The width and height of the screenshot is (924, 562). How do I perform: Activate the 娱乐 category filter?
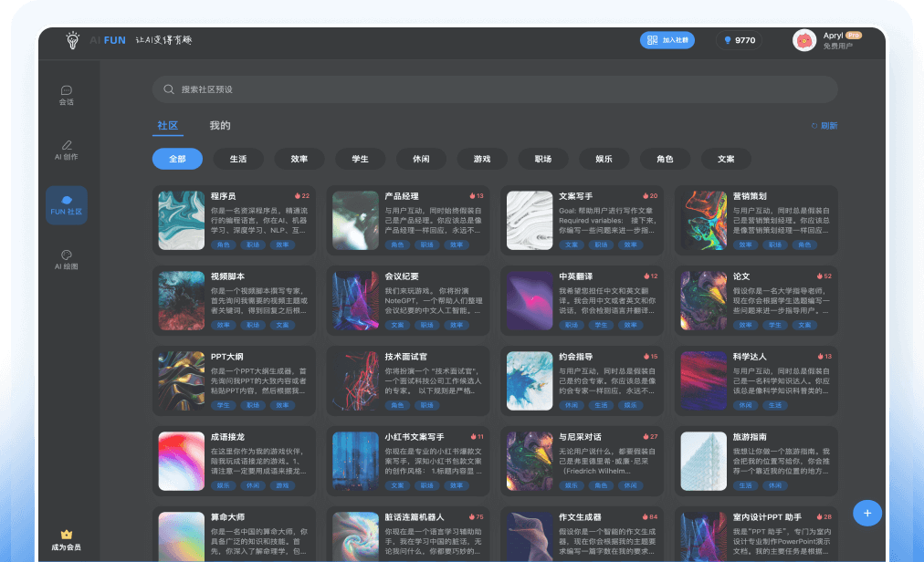point(604,159)
